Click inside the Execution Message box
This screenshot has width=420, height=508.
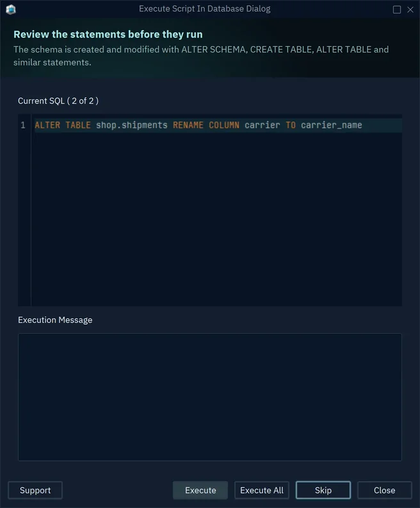[210, 397]
